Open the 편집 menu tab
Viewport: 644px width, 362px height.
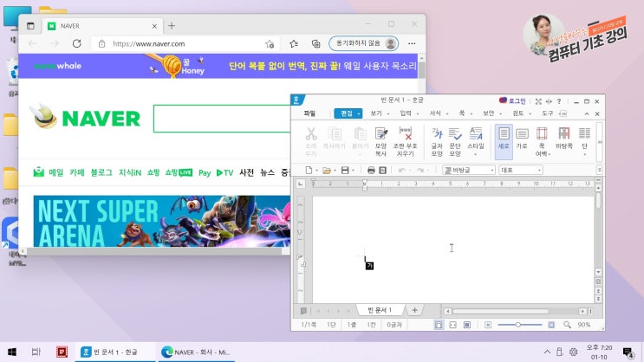click(348, 113)
